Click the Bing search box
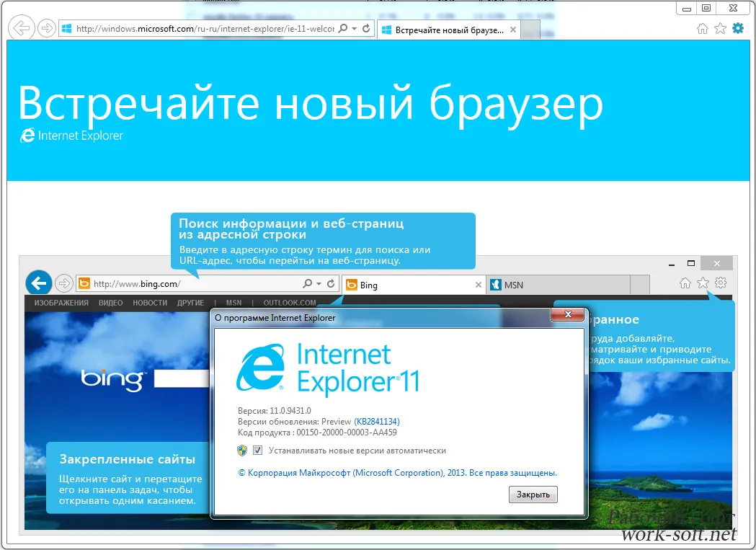 (x=182, y=378)
